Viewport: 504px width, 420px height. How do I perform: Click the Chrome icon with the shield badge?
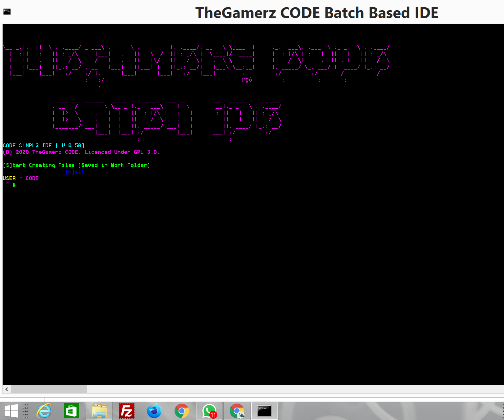pos(237,410)
